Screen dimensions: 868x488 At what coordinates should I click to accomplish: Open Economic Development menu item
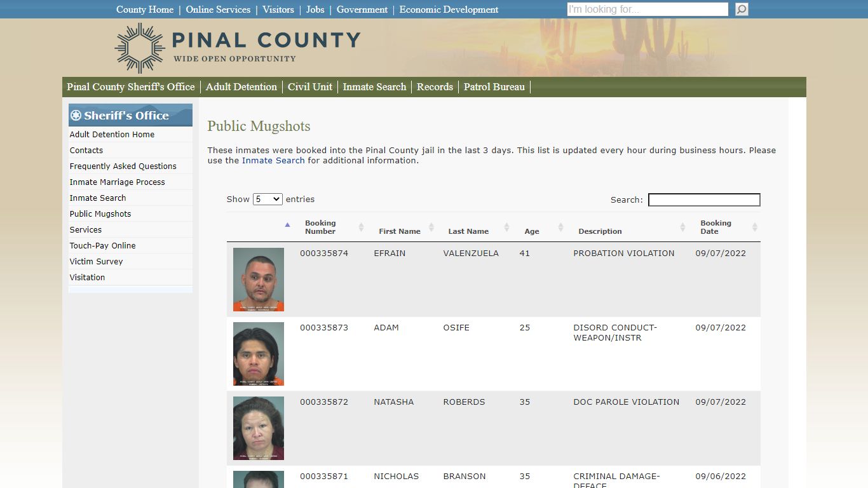449,10
